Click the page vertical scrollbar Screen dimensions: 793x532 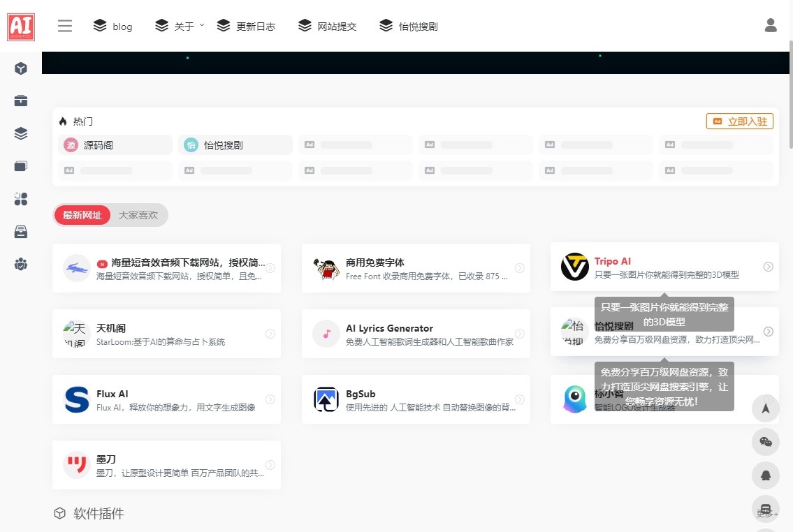(x=790, y=95)
